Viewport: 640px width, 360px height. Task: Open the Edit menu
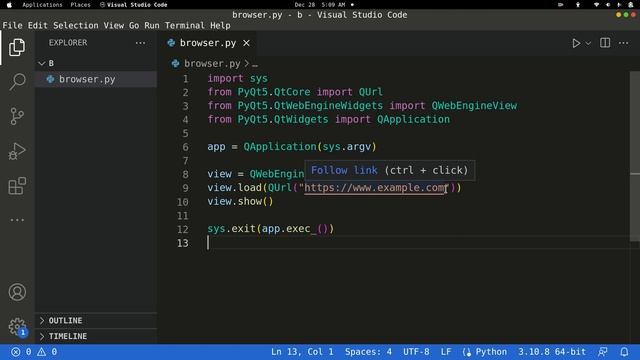tap(38, 25)
